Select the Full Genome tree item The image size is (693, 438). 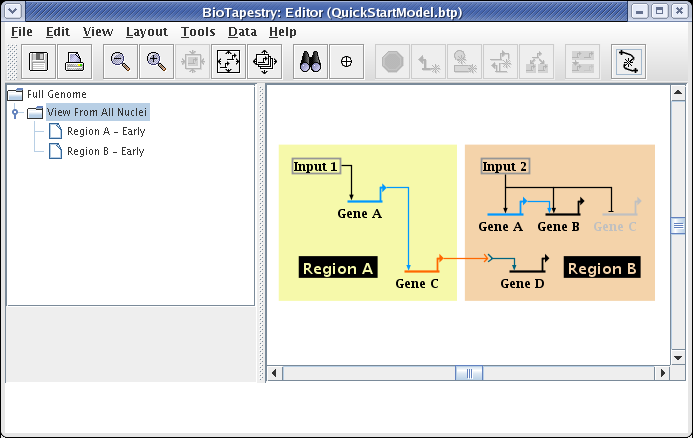(56, 94)
